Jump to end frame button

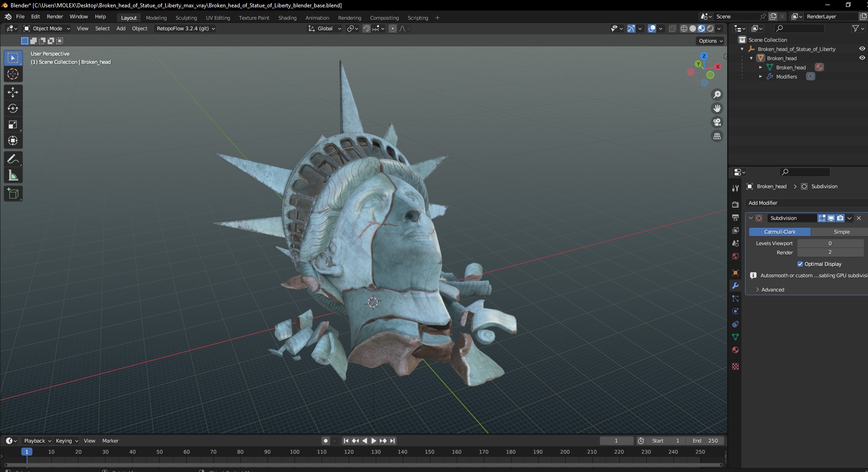392,441
